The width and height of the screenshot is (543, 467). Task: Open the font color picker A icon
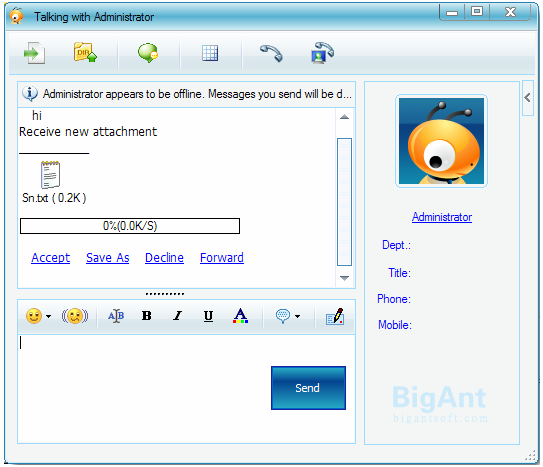coord(240,316)
